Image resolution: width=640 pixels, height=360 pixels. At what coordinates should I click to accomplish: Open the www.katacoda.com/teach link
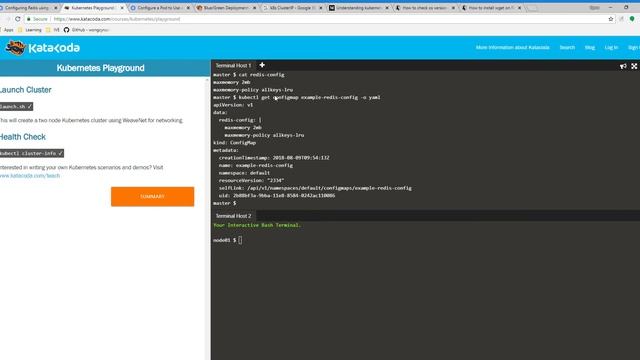point(30,176)
